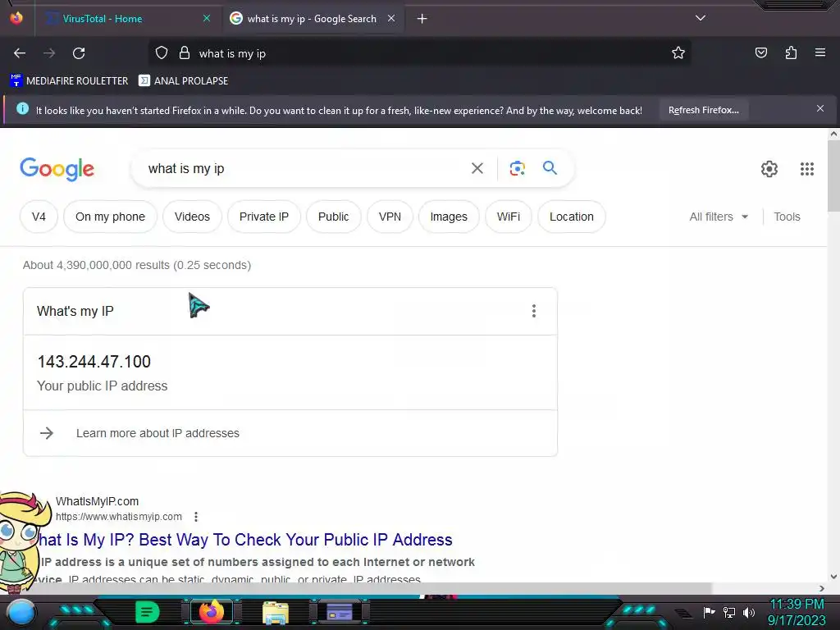Click the Firefox taskbar icon

coord(211,612)
